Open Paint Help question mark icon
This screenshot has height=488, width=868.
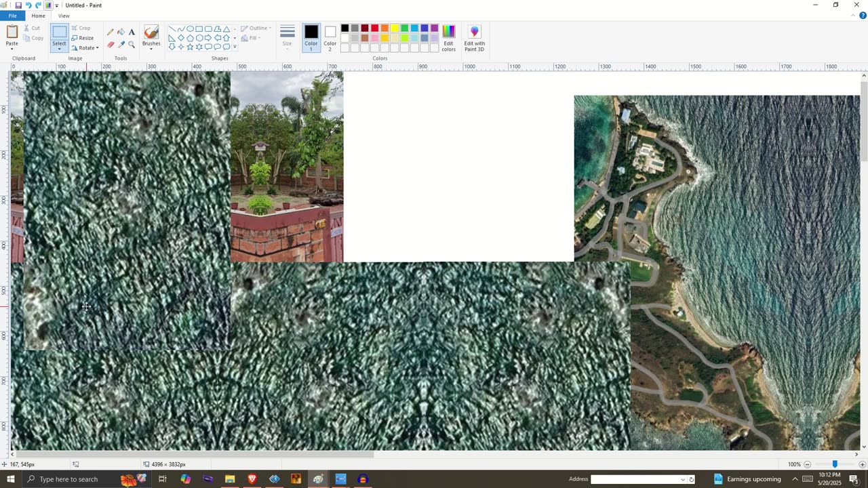pos(862,16)
